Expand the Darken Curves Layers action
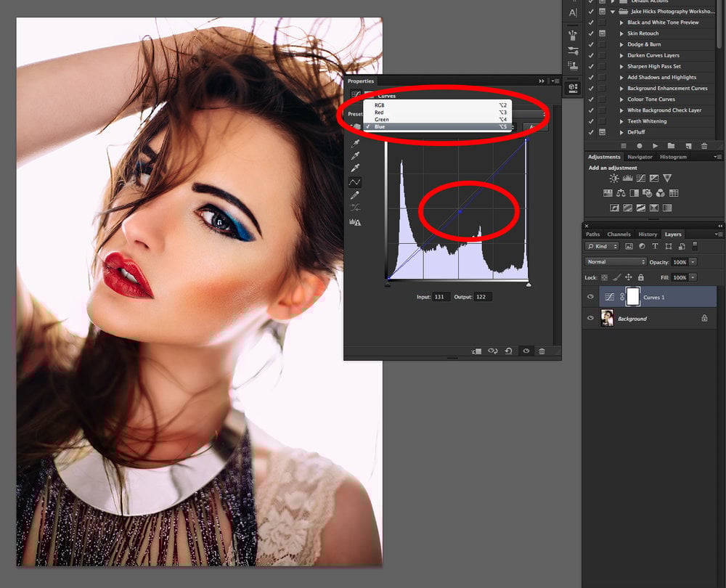 coord(621,56)
